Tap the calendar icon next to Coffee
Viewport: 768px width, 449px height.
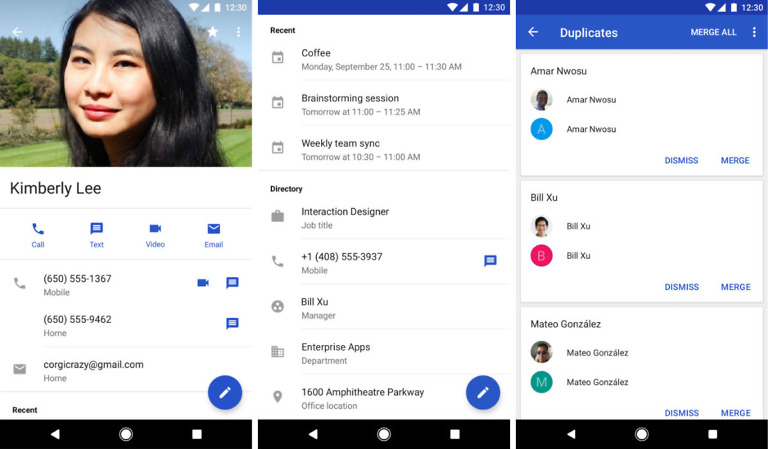click(x=278, y=57)
